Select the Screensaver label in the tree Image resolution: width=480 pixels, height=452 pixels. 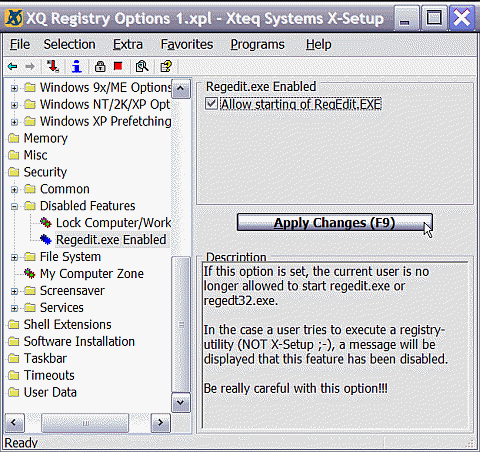[72, 290]
